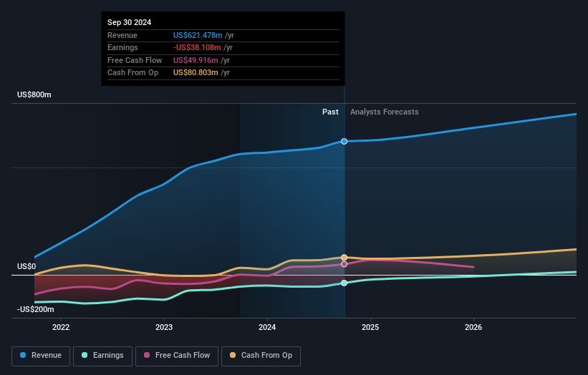Toggle the Earnings legend button
Viewport: 588px width, 375px height.
tap(102, 356)
